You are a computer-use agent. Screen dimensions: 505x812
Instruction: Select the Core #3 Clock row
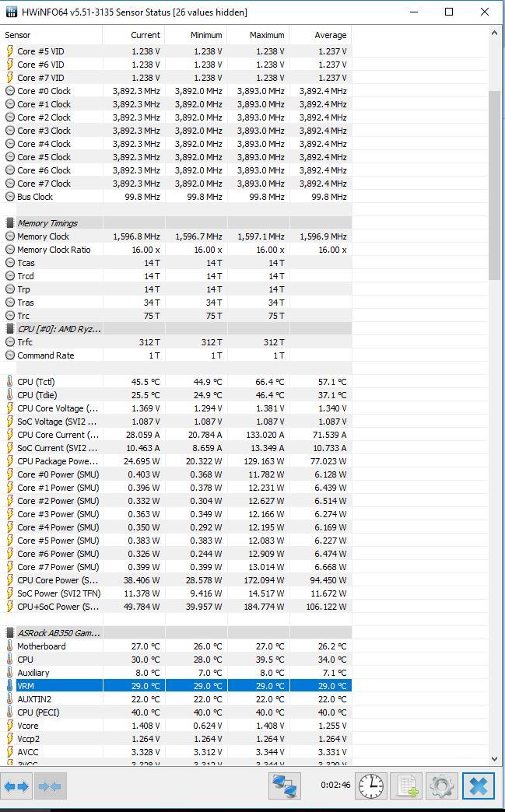point(176,131)
